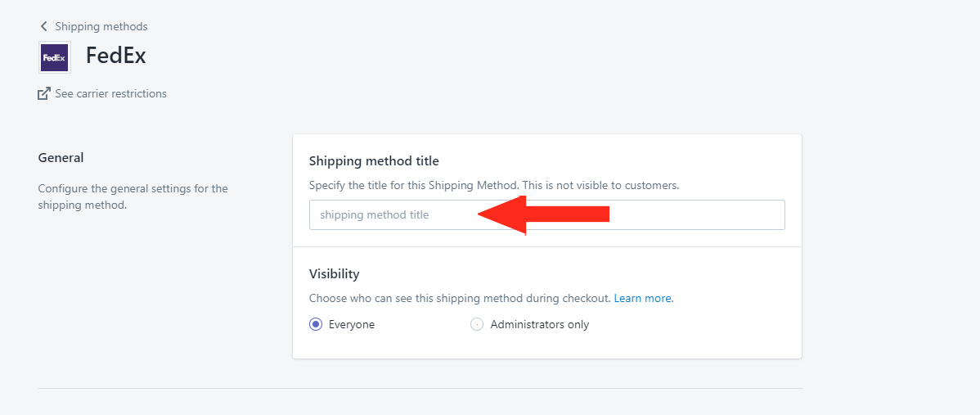Click the FedEx page heading
This screenshot has width=980, height=415.
[115, 56]
